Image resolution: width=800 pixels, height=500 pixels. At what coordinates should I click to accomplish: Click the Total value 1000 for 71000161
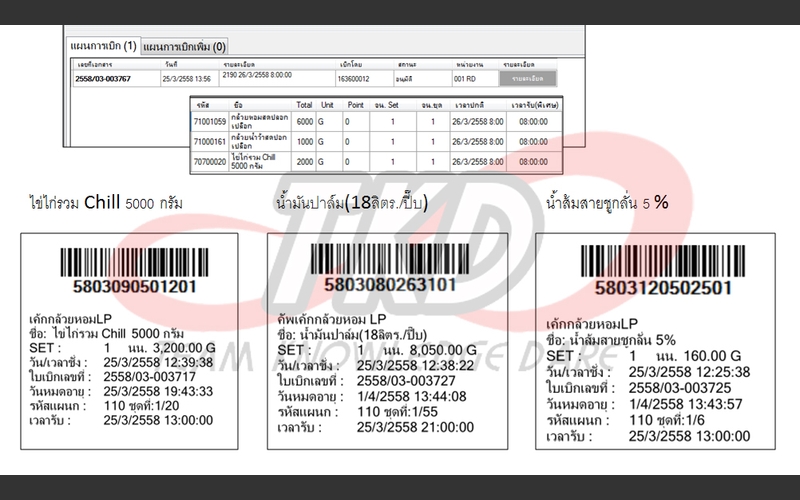[305, 142]
